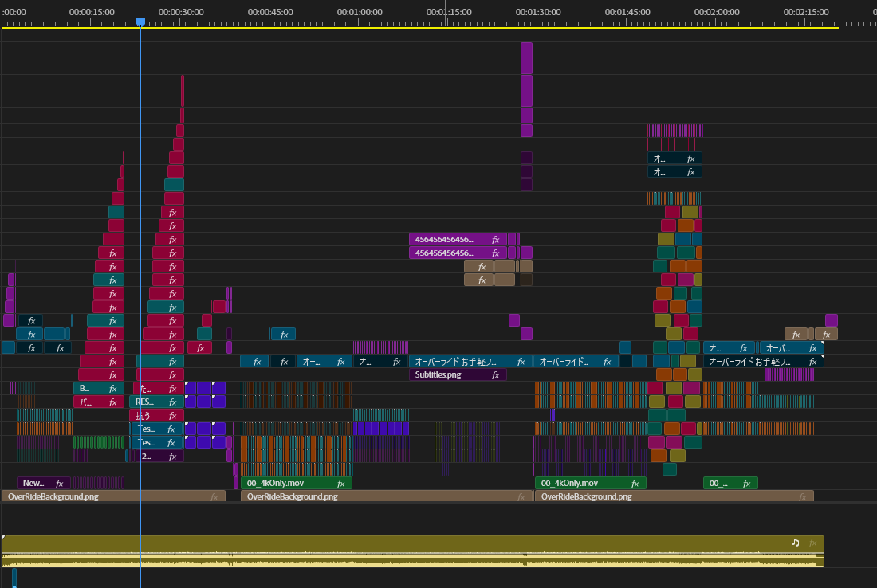The height and width of the screenshot is (588, 877).
Task: Click the fx badge on the パ... clip
Action: [x=112, y=402]
